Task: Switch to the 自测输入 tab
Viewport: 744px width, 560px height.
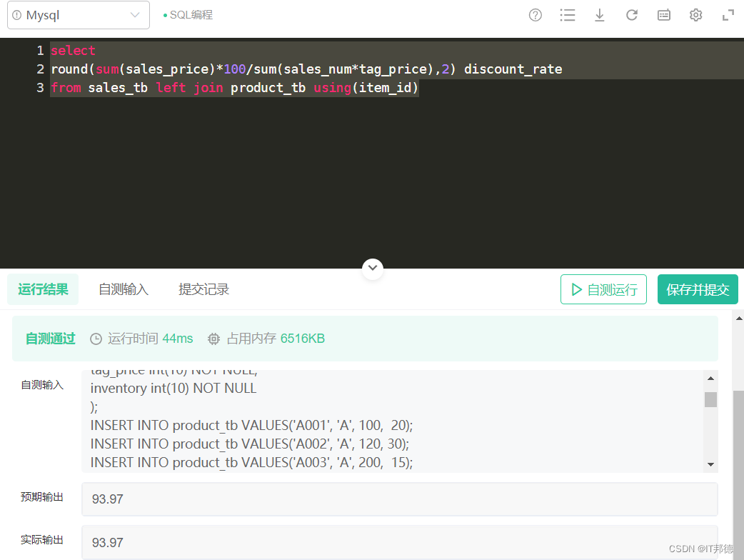Action: pos(124,289)
